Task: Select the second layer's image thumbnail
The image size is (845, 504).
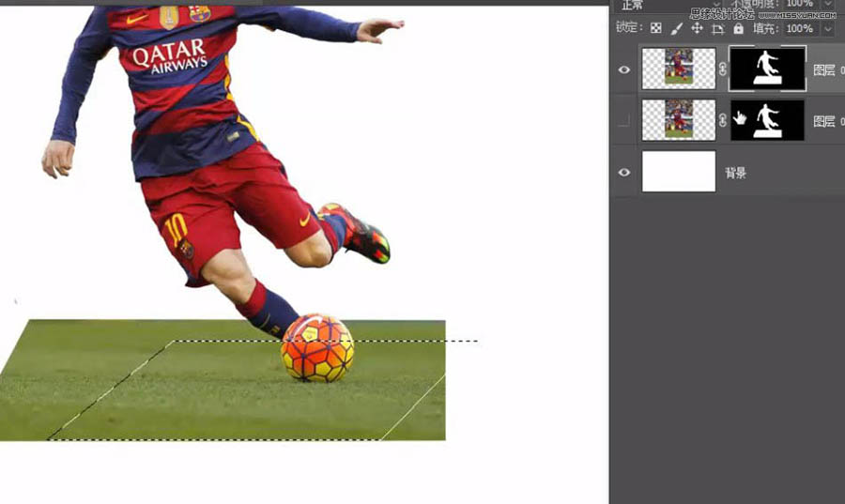Action: [x=679, y=120]
